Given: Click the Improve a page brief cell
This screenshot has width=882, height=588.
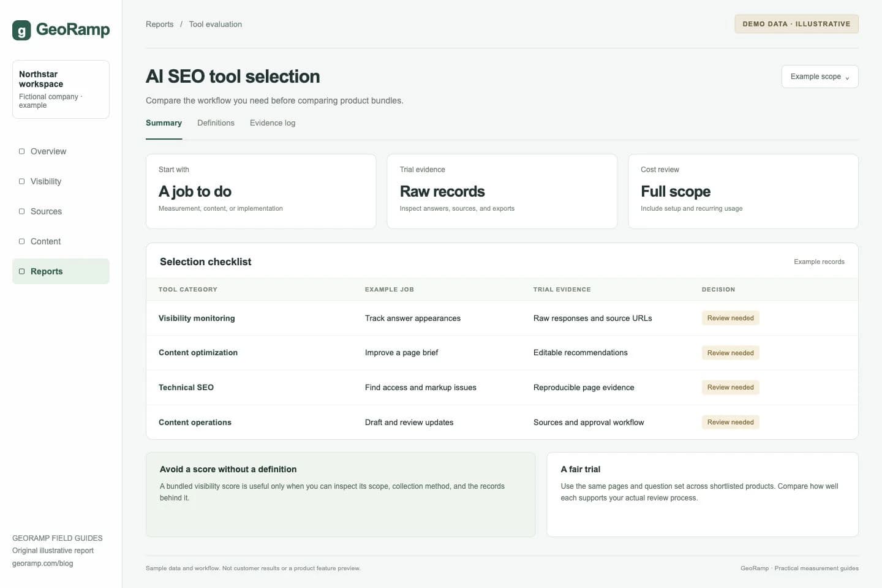Looking at the screenshot, I should coord(401,353).
